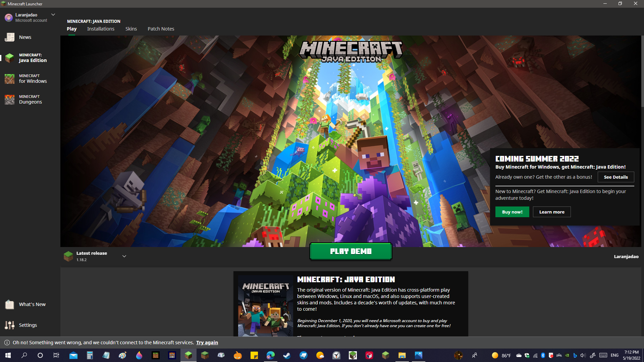Open Minecraft Dungeons sidebar icon
This screenshot has width=644, height=362.
click(9, 100)
